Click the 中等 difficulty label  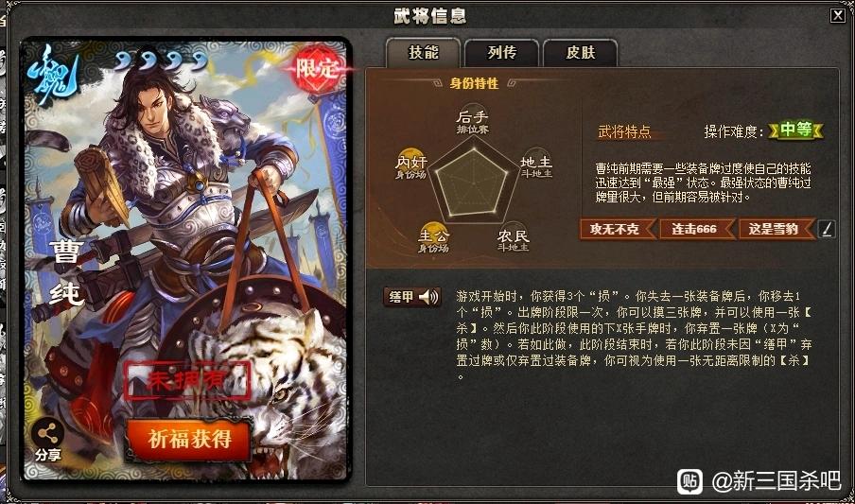click(795, 130)
